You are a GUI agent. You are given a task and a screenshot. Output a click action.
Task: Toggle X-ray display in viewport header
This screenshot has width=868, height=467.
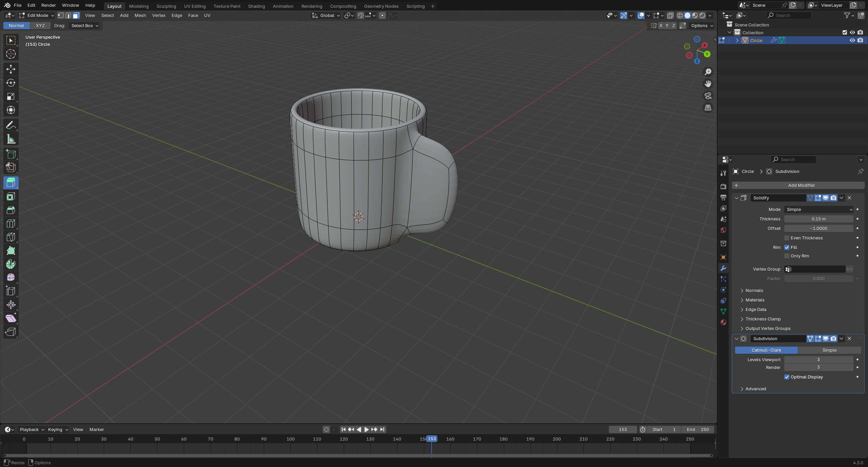670,15
